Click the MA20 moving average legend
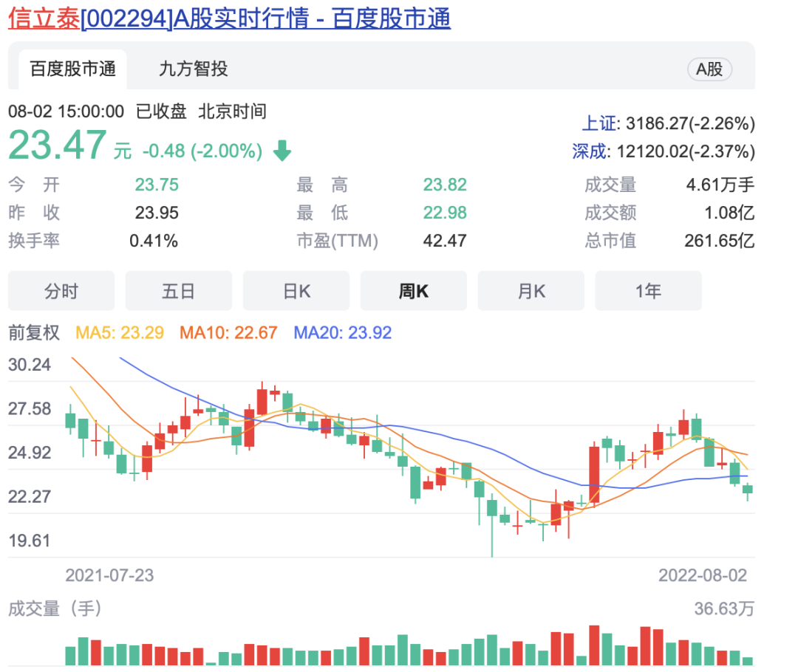 343,333
